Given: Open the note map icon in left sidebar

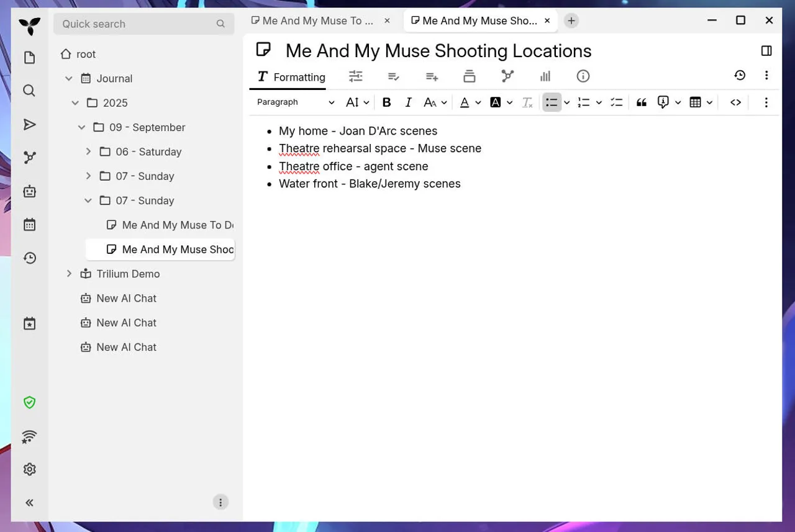Looking at the screenshot, I should click(29, 158).
